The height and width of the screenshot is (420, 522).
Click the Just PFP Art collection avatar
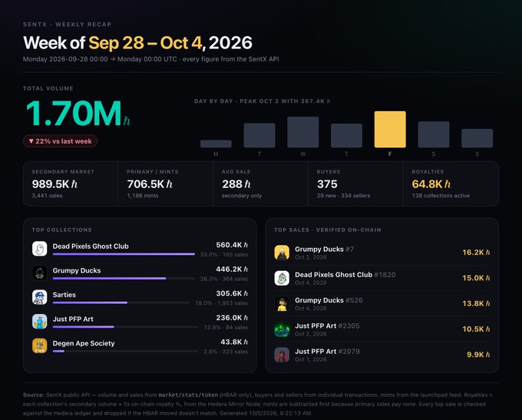(x=40, y=322)
